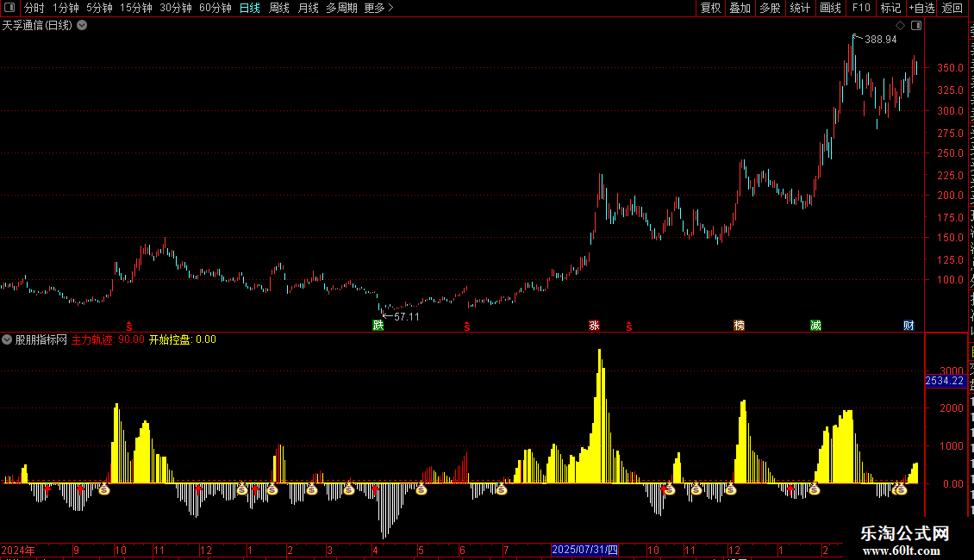974x560 pixels.
Task: Click the 标记 mark button
Action: tap(890, 8)
